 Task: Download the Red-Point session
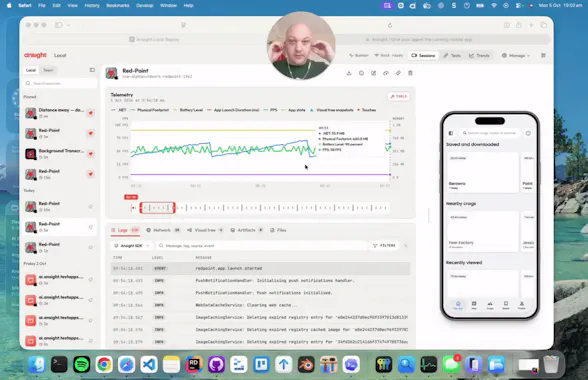[349, 73]
